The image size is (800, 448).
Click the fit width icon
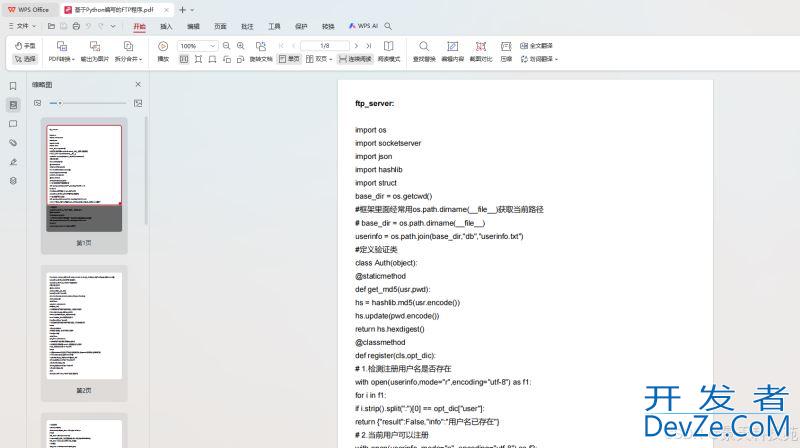[x=212, y=59]
